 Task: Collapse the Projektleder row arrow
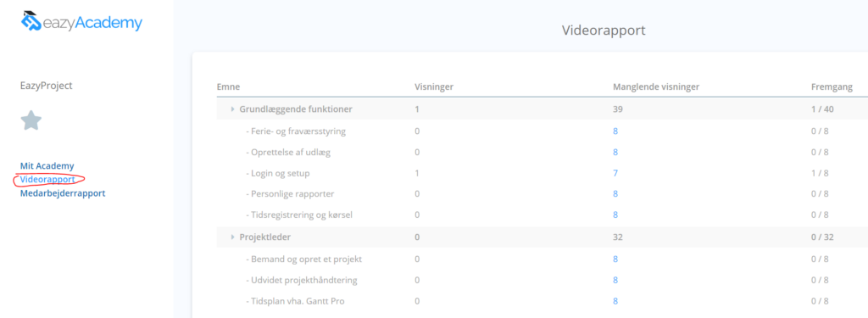pos(233,237)
